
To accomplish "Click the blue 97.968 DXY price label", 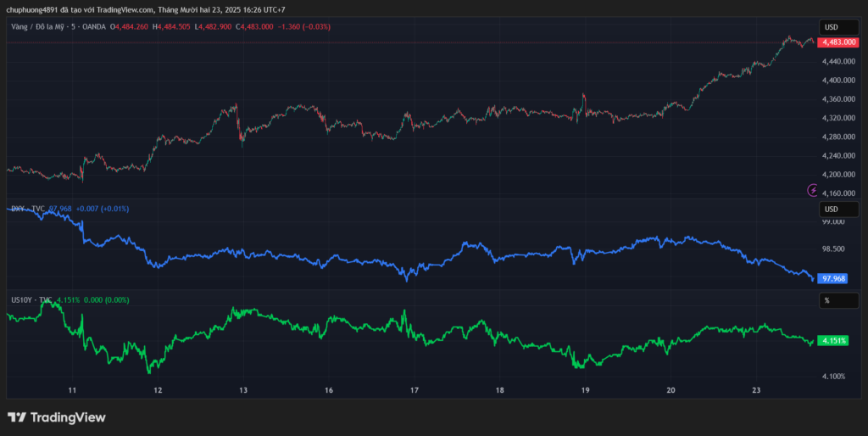I will point(834,278).
